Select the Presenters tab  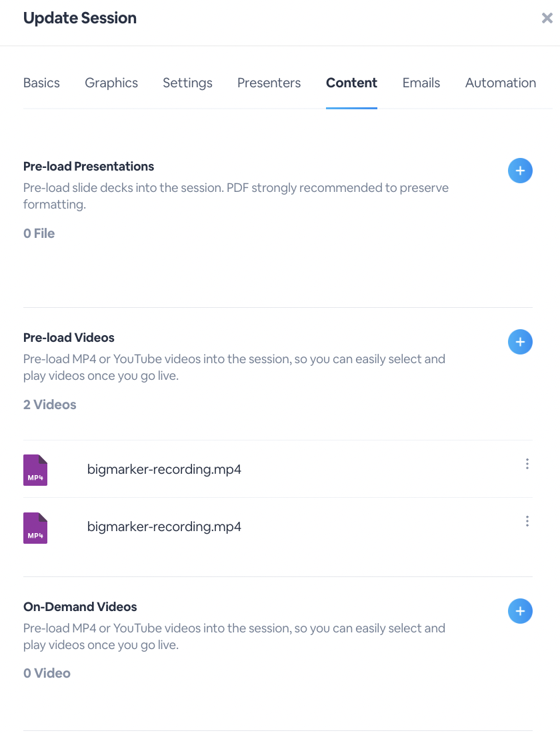coord(269,83)
